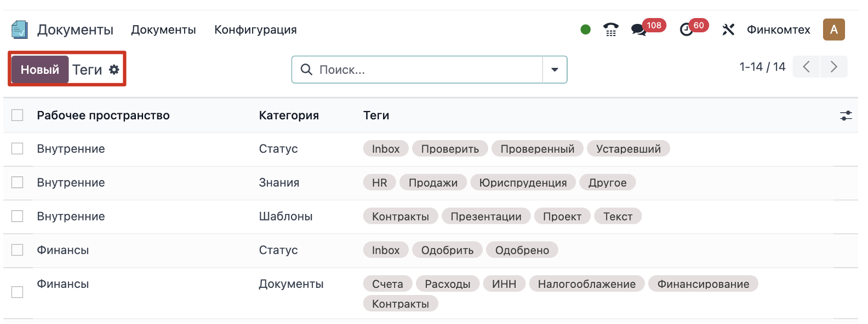Click the debug tools wrench icon
The height and width of the screenshot is (324, 868).
[x=728, y=30]
